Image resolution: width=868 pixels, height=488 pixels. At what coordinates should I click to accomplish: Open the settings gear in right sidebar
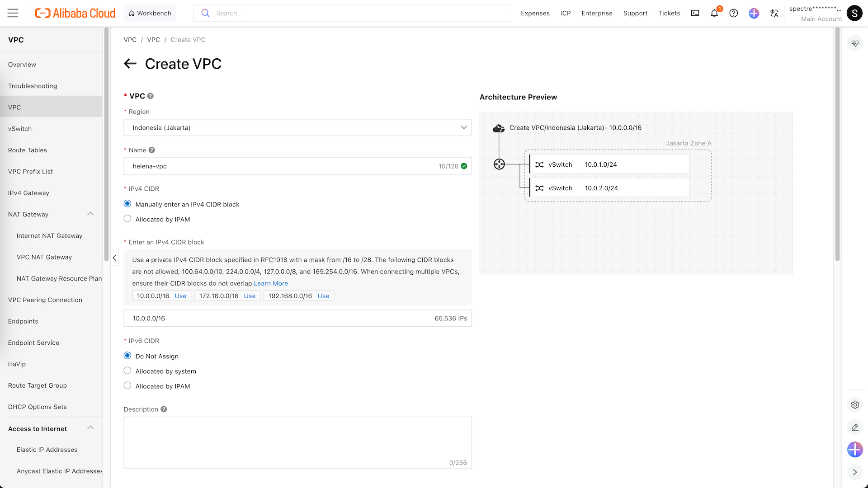pyautogui.click(x=855, y=405)
